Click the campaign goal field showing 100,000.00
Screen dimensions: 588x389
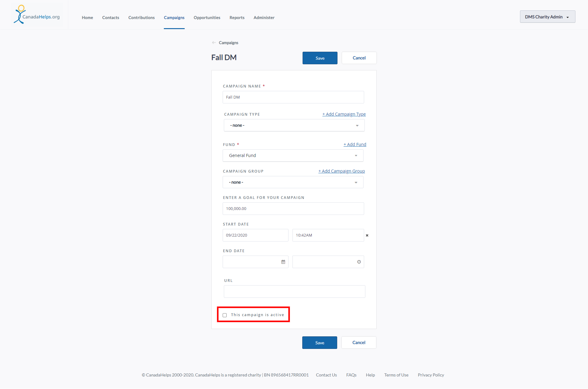coord(293,209)
